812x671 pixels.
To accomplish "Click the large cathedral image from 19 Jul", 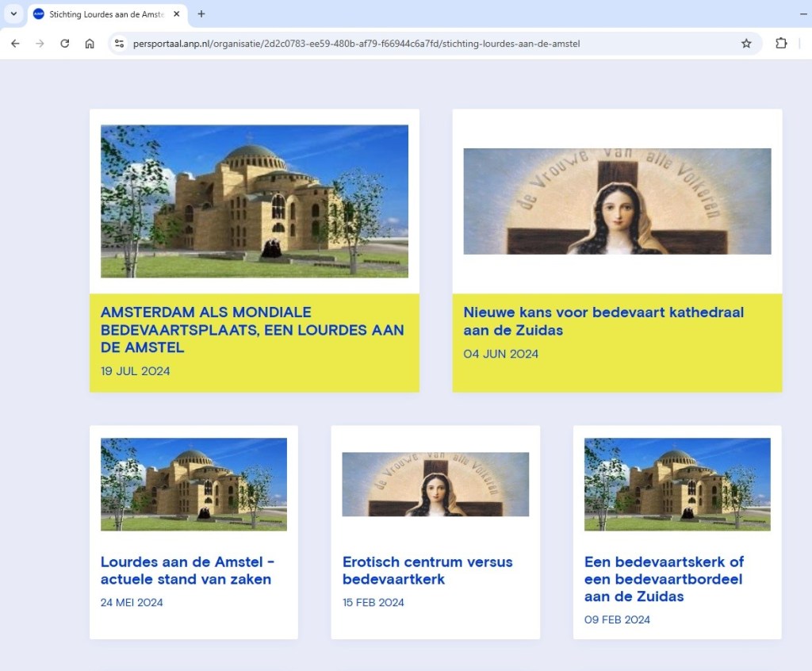I will (254, 201).
